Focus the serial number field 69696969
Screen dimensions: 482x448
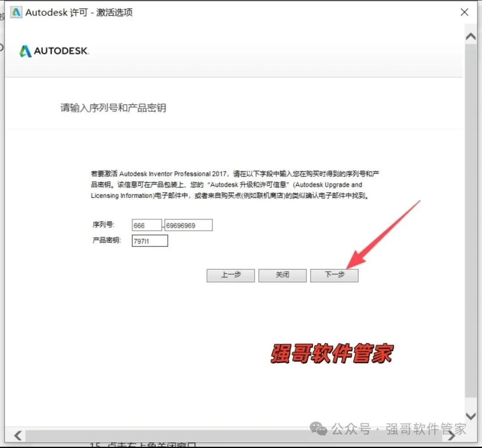coord(188,225)
